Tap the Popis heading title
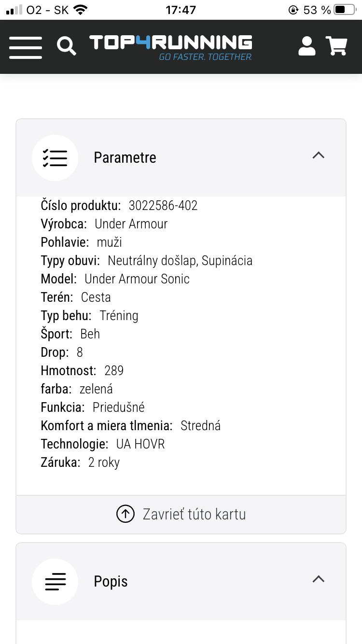The image size is (362, 644). (111, 582)
